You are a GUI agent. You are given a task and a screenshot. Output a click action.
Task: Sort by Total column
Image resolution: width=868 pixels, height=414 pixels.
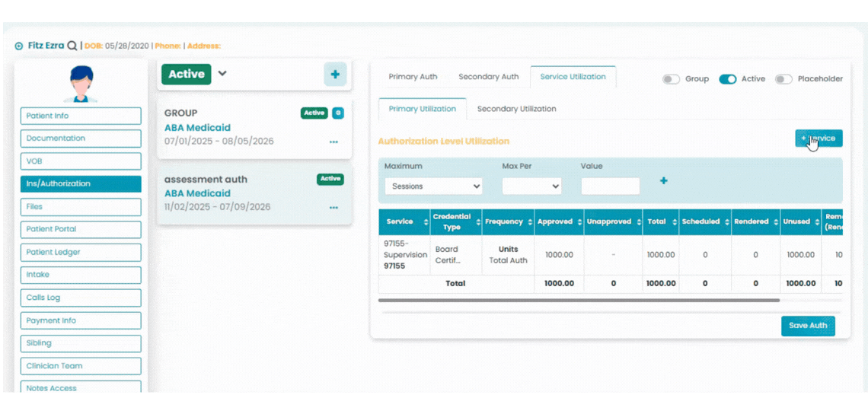673,221
